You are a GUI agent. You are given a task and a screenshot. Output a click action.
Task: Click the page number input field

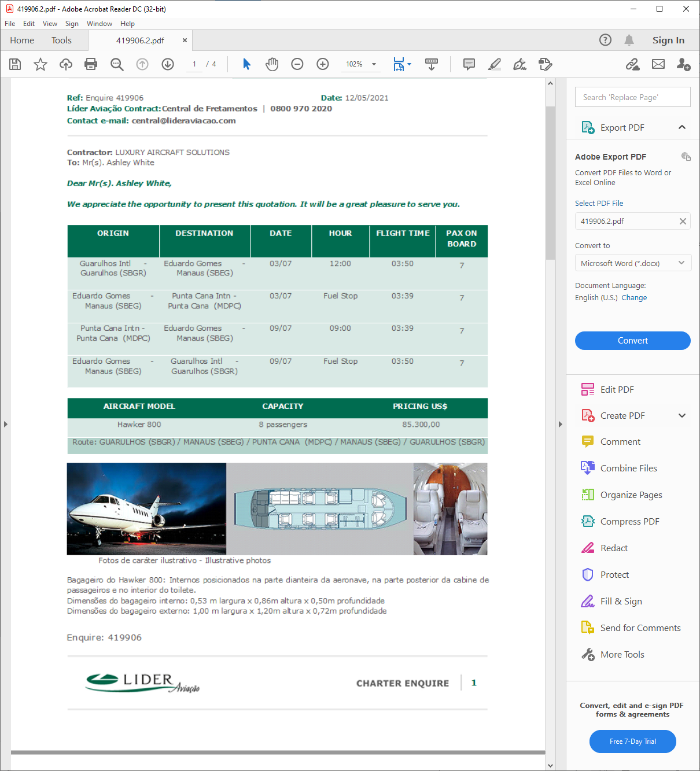(x=195, y=64)
